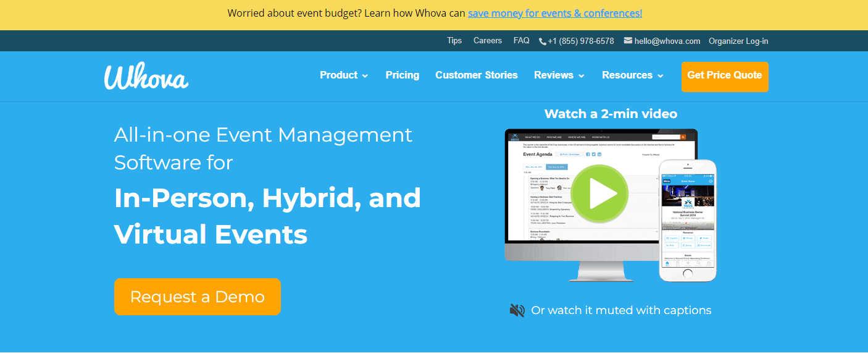
Task: Expand the Resources dropdown menu
Action: [633, 75]
